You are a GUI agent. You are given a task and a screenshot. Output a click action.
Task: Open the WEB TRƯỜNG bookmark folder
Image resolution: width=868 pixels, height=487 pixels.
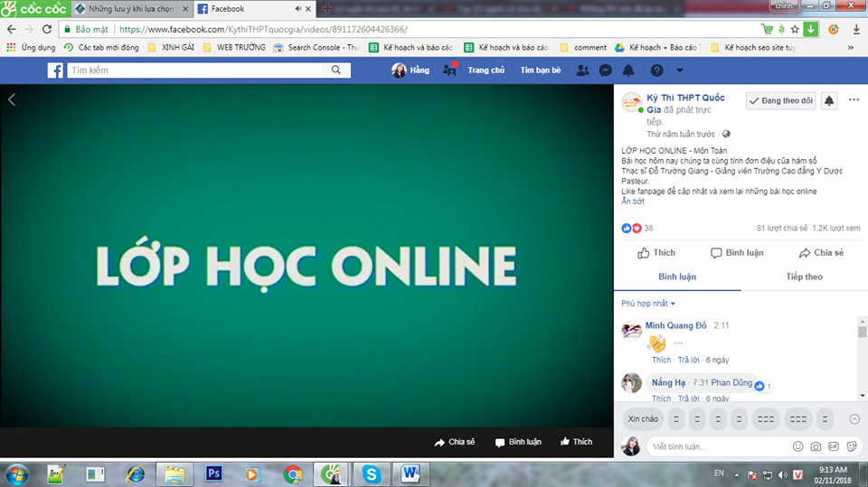[x=234, y=48]
